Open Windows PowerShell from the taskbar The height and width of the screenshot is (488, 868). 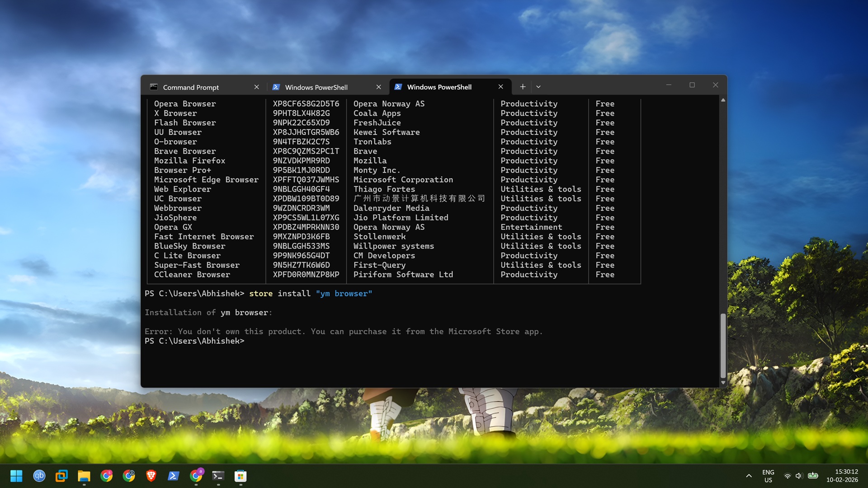pos(174,476)
